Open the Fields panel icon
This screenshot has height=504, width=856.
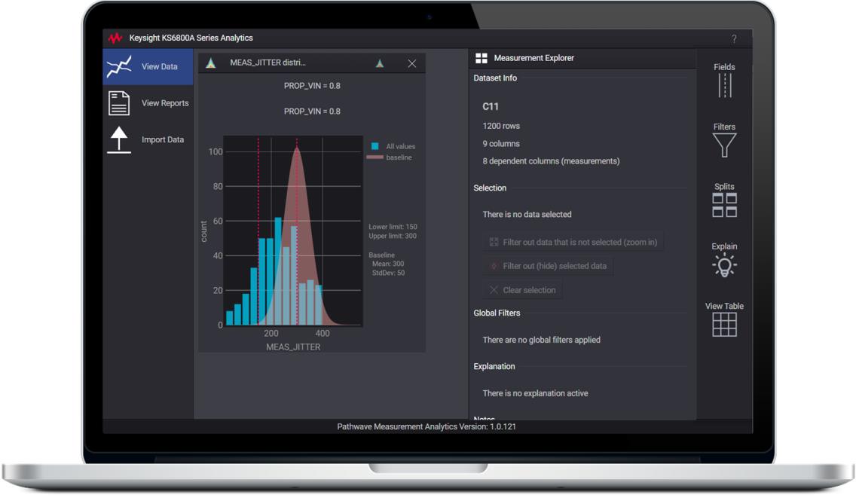(724, 85)
